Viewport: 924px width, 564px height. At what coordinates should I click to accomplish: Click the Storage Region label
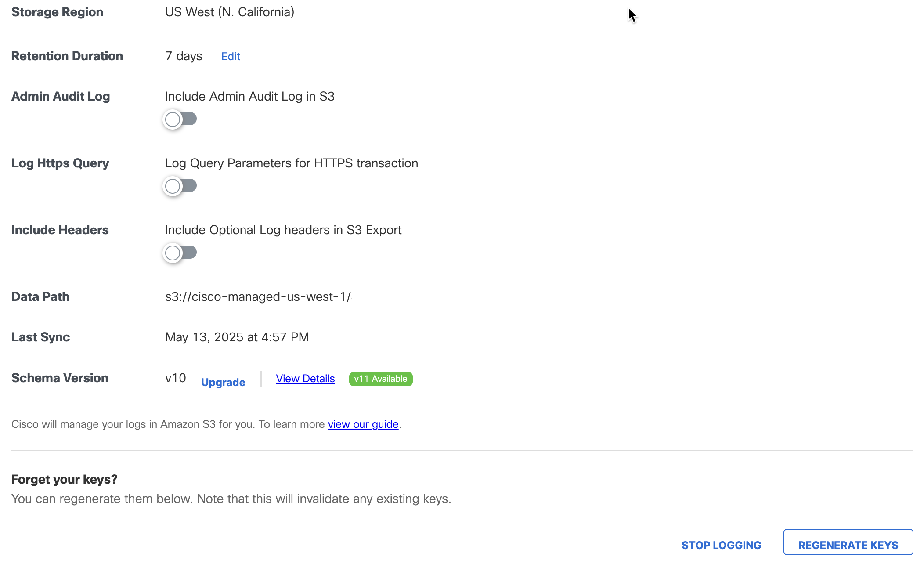coord(58,12)
